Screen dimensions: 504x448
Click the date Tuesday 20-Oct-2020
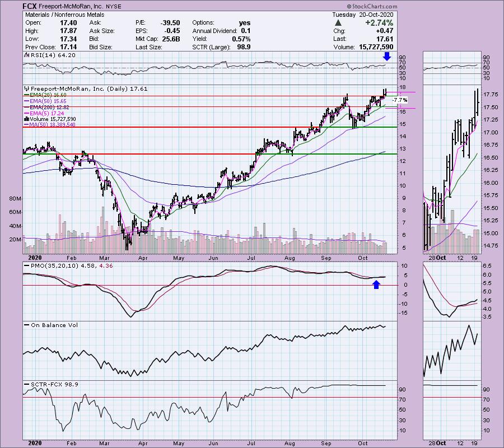[362, 15]
